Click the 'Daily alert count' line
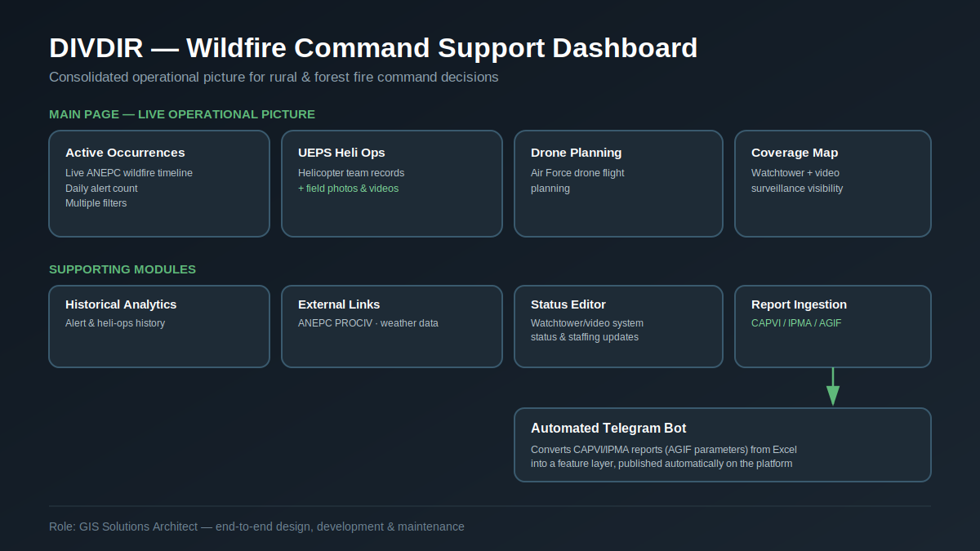 click(x=101, y=189)
